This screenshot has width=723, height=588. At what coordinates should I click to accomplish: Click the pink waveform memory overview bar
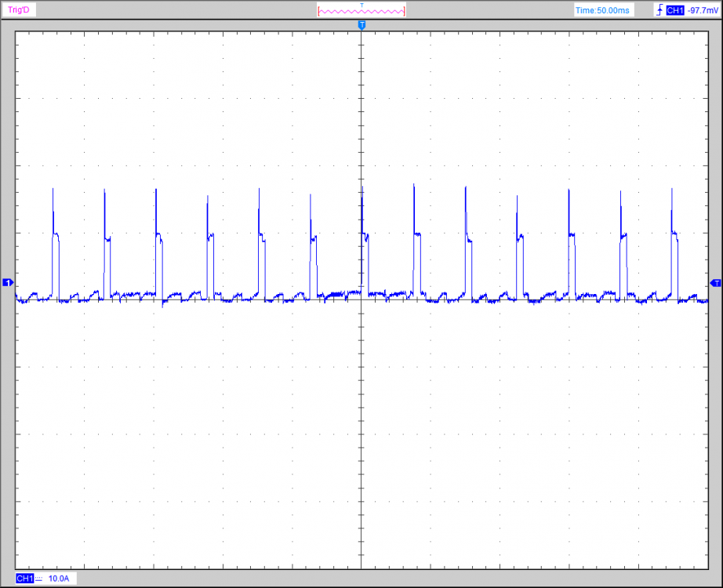[361, 11]
